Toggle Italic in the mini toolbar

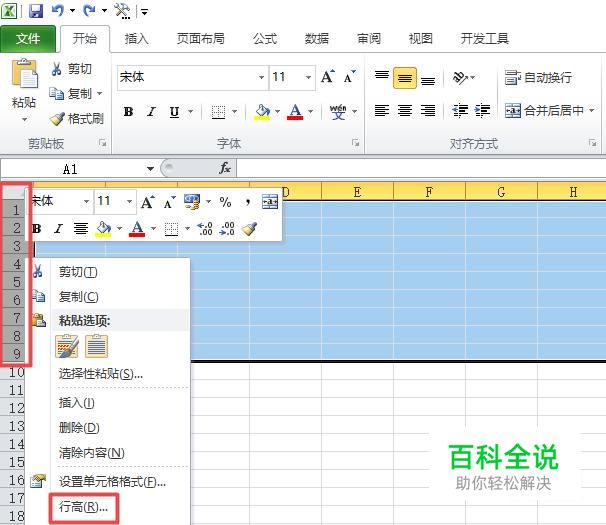[58, 228]
